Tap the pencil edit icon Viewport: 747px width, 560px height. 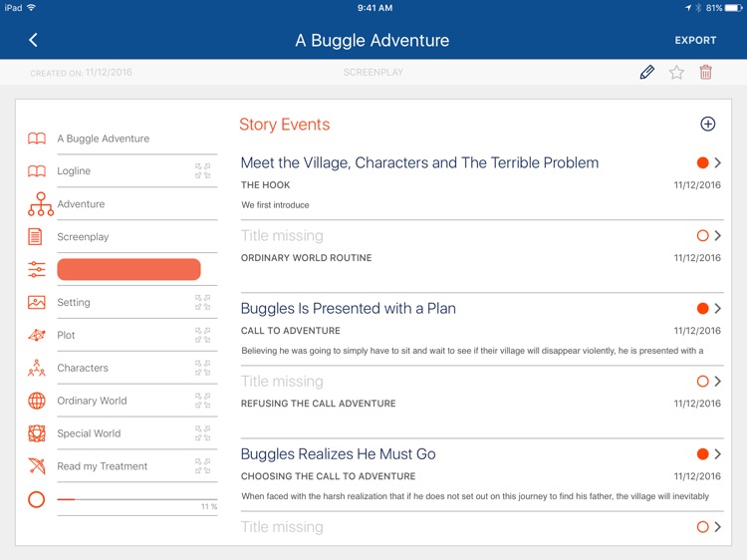pos(646,73)
